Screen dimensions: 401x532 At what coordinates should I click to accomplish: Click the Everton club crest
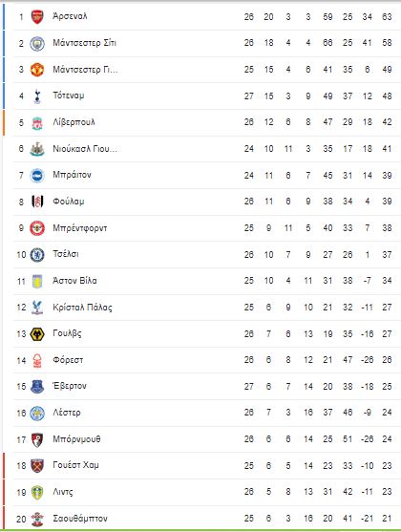(37, 387)
